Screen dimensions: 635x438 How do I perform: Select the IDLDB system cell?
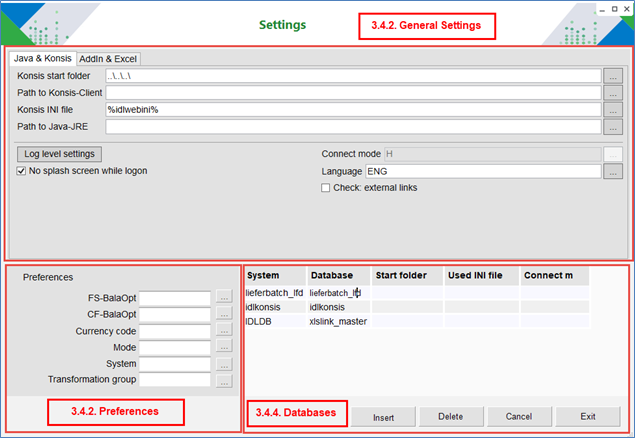pyautogui.click(x=275, y=322)
